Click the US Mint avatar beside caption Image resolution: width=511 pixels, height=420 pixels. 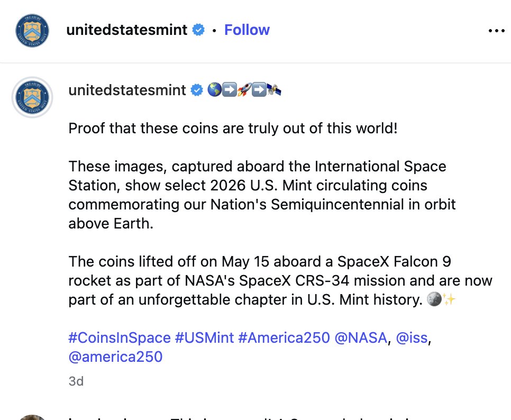[x=32, y=97]
